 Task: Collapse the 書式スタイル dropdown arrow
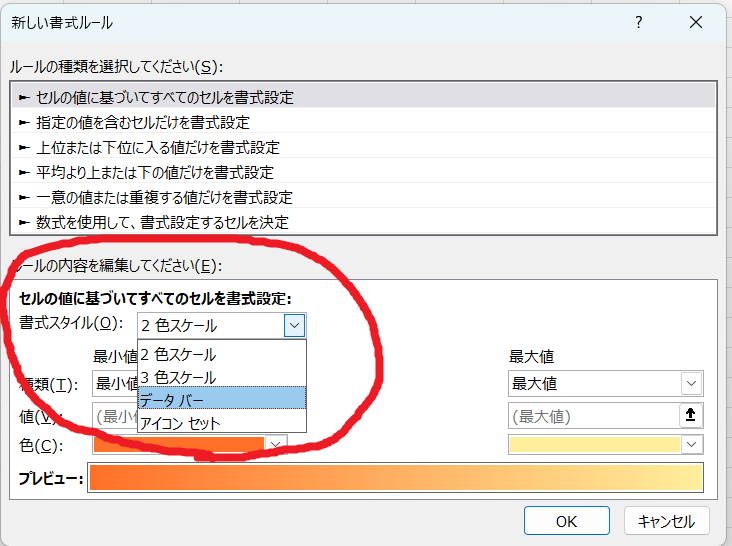pos(293,325)
